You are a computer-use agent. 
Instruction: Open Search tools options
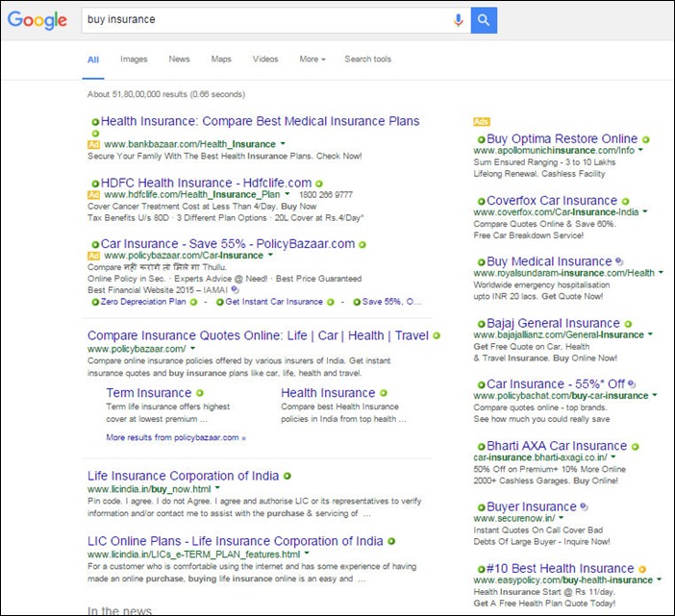[x=367, y=60]
